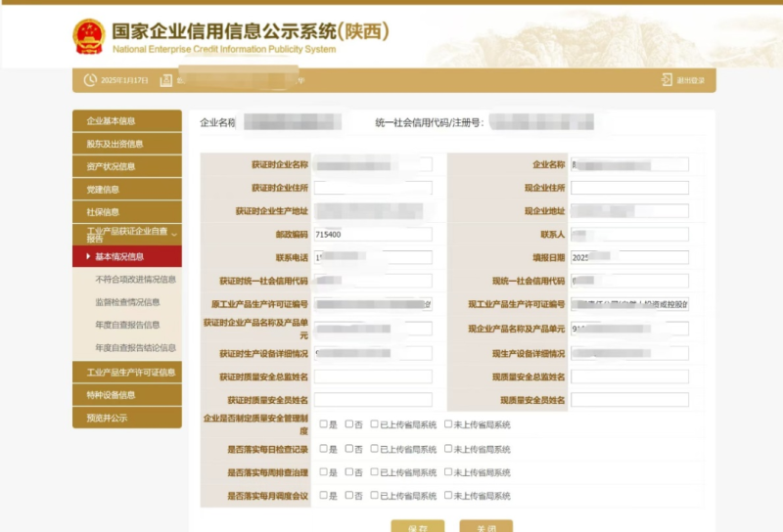Click the 获证时企业名称 input field
This screenshot has height=532, width=783.
tap(373, 164)
